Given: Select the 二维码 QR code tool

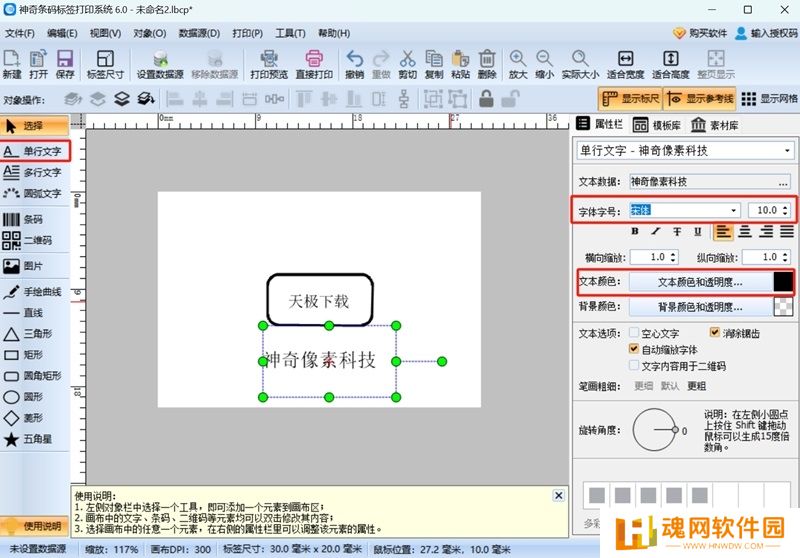Looking at the screenshot, I should tap(35, 240).
